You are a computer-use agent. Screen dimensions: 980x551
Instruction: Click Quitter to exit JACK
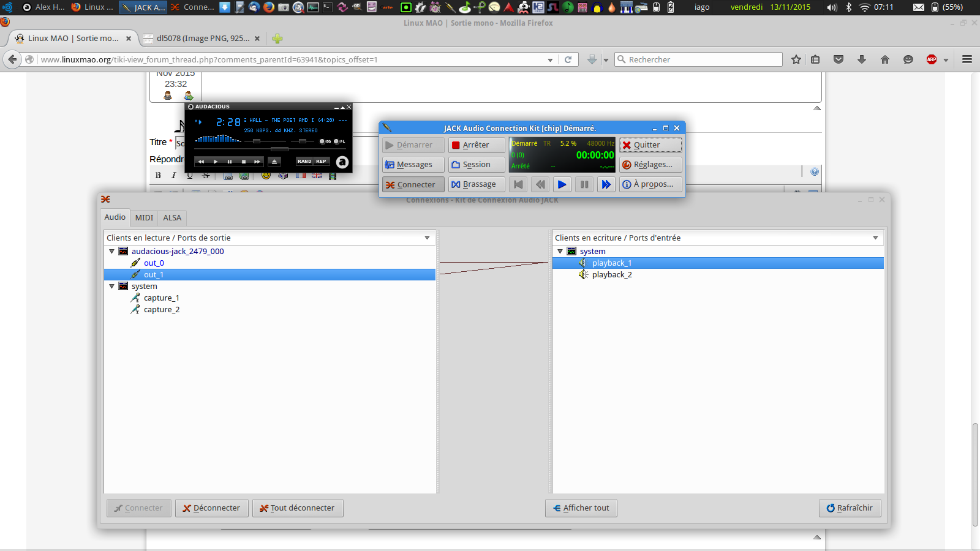[650, 145]
